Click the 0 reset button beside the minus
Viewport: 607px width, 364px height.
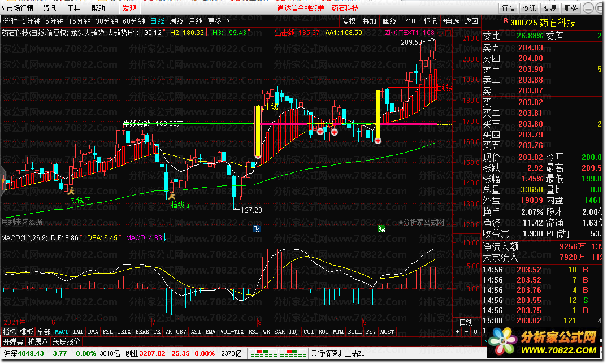[x=475, y=332]
